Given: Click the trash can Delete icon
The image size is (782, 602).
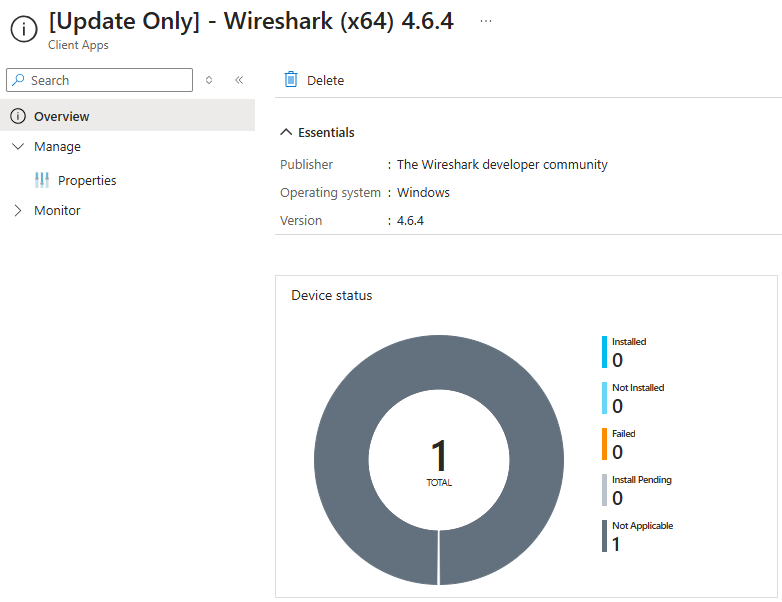Looking at the screenshot, I should tap(291, 80).
